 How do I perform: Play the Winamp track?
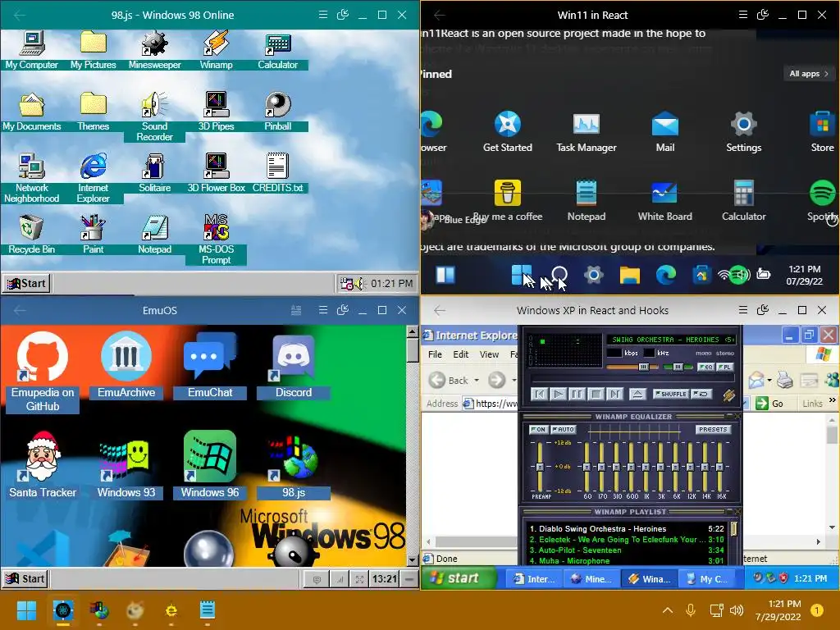tap(558, 395)
